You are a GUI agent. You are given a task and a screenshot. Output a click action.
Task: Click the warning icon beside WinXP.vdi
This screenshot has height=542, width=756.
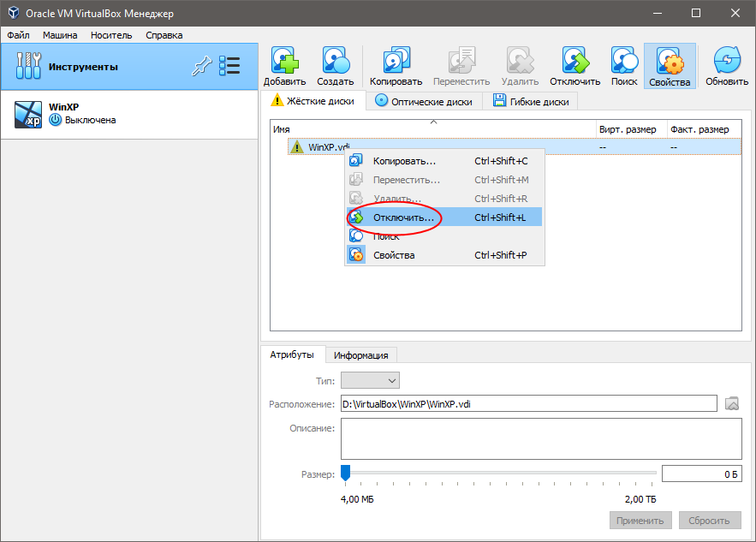pyautogui.click(x=297, y=146)
